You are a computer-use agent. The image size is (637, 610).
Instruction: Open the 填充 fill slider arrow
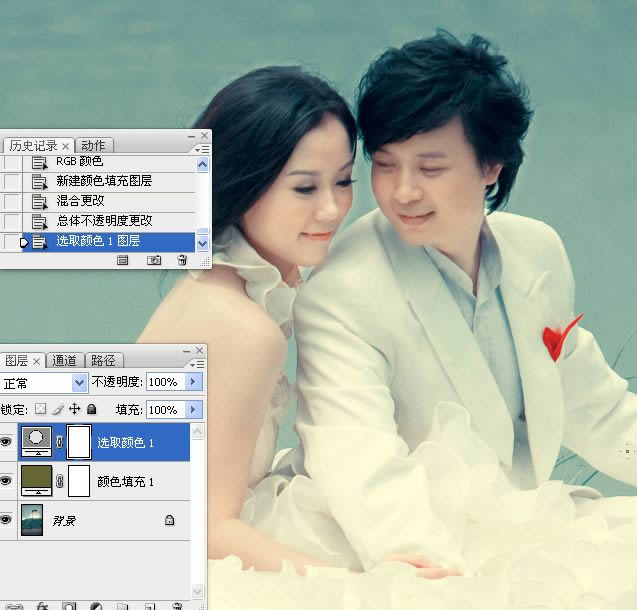194,410
